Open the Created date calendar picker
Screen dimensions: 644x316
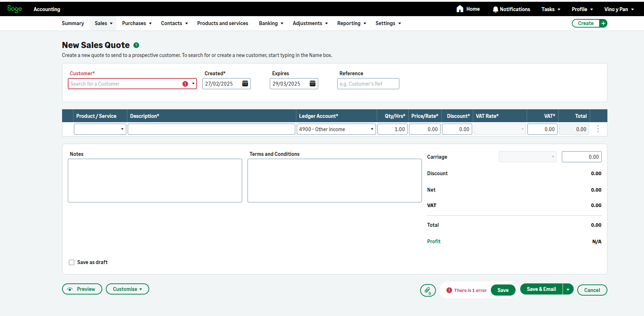[x=245, y=84]
